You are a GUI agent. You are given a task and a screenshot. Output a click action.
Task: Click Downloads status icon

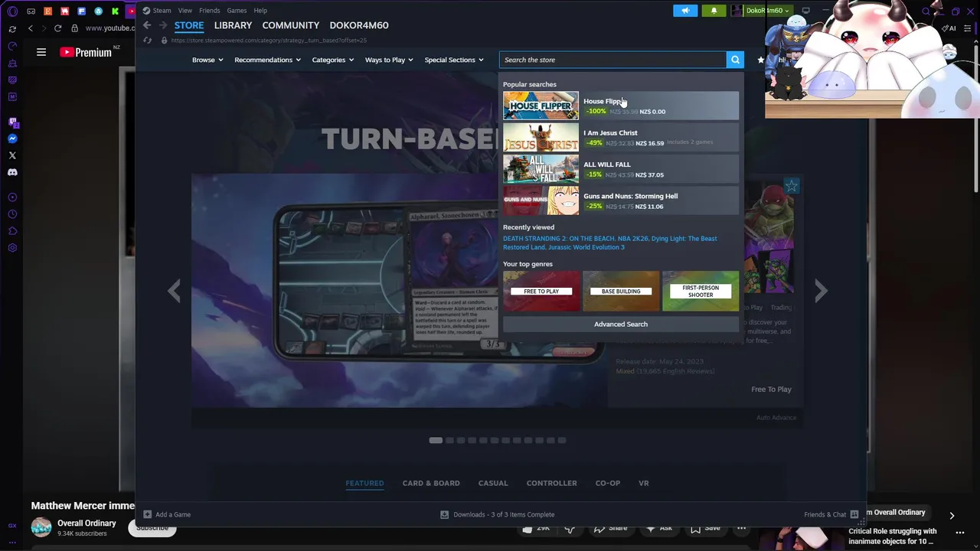coord(444,514)
